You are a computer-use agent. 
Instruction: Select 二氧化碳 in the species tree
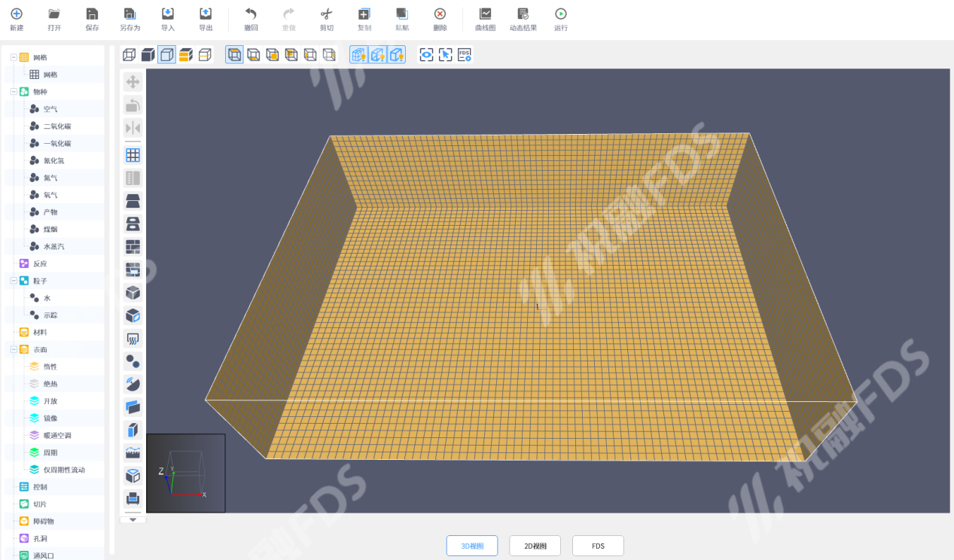pyautogui.click(x=57, y=126)
